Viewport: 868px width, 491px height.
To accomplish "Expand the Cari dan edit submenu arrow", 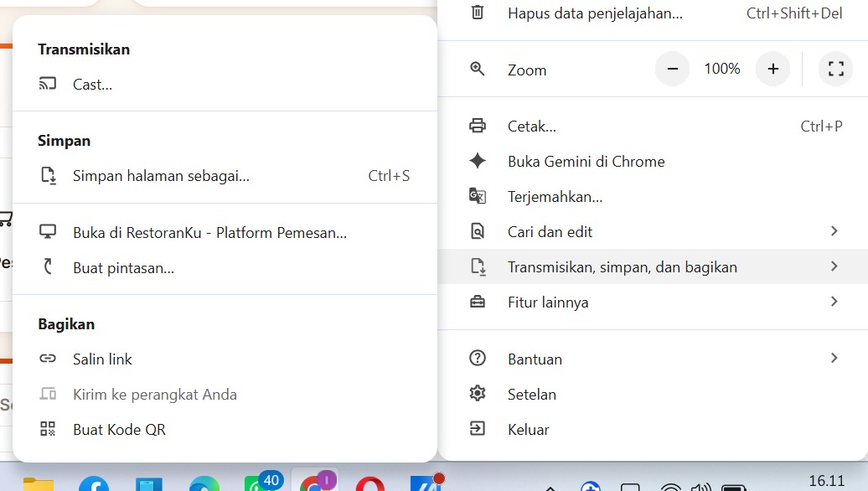I will point(834,230).
